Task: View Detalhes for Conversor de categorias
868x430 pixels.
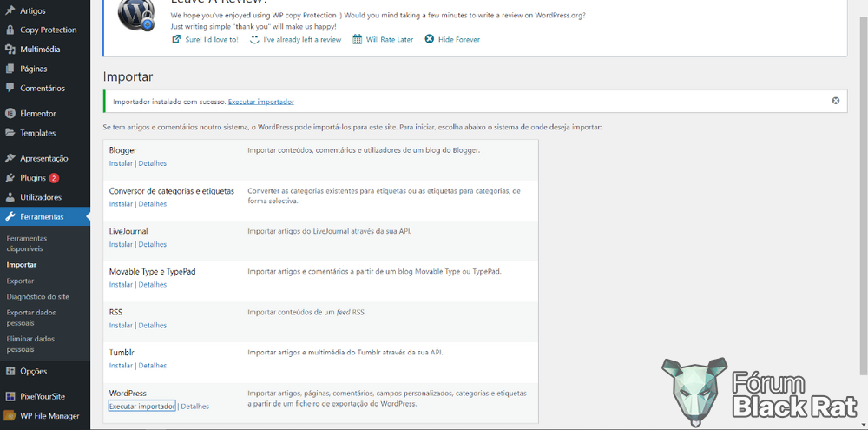Action: (152, 204)
